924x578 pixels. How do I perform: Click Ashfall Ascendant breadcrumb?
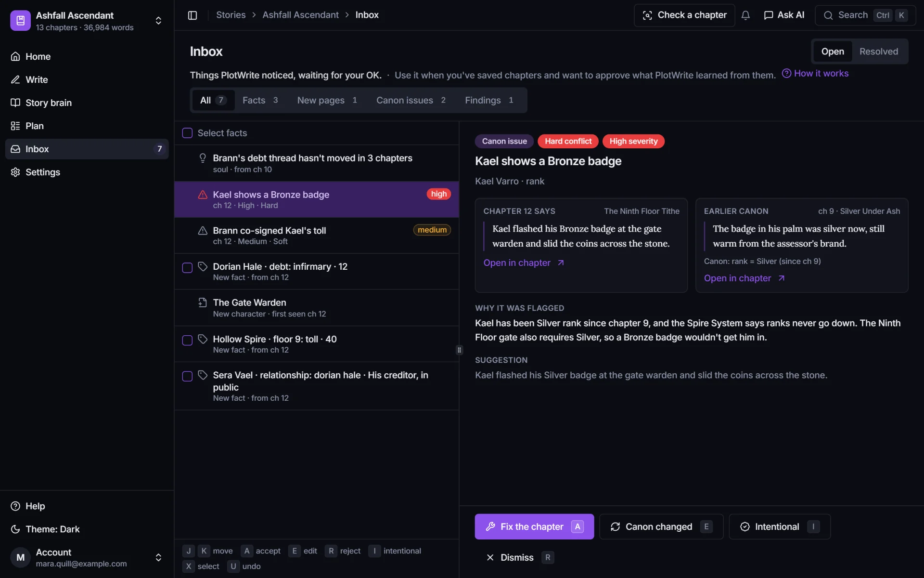(x=300, y=15)
